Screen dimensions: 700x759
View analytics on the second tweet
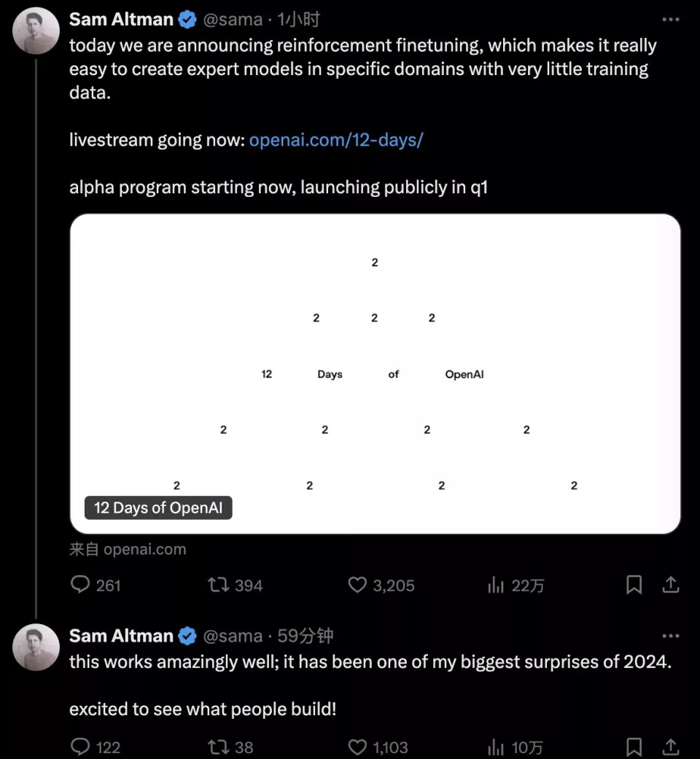click(x=496, y=747)
